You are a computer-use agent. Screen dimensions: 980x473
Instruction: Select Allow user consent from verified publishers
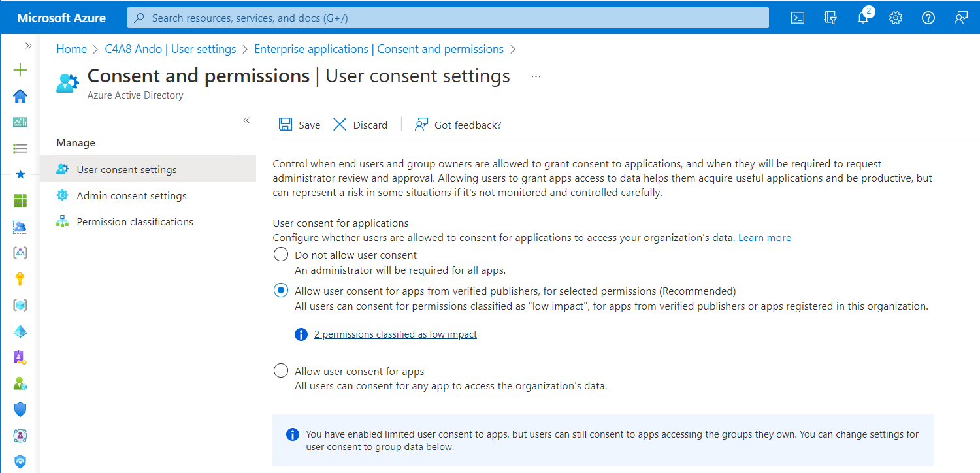click(281, 291)
